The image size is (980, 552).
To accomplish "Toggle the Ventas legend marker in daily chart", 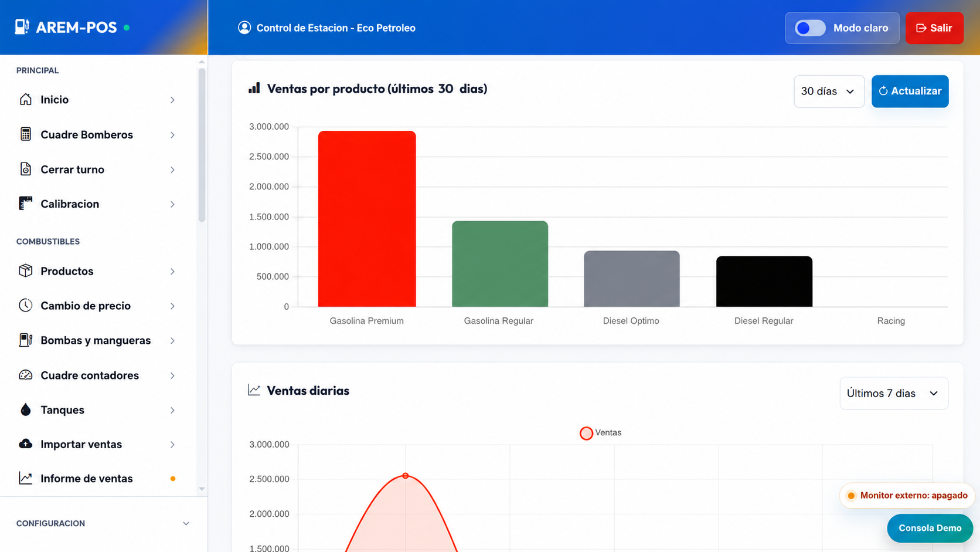I will coord(586,433).
